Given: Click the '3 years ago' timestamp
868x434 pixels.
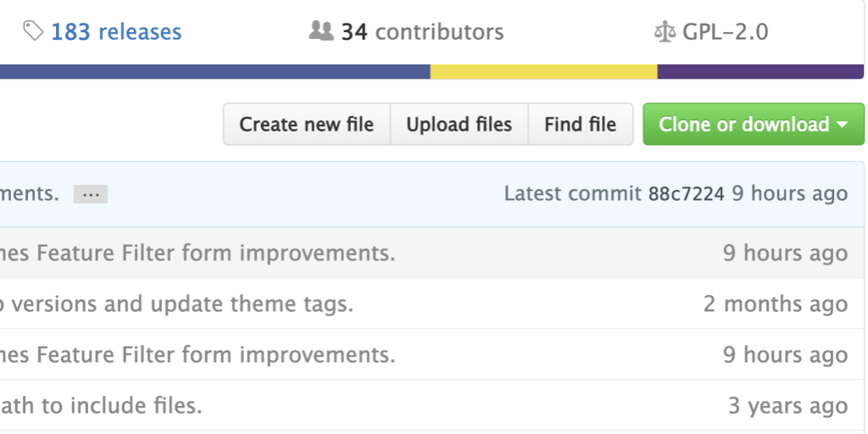Looking at the screenshot, I should 787,405.
